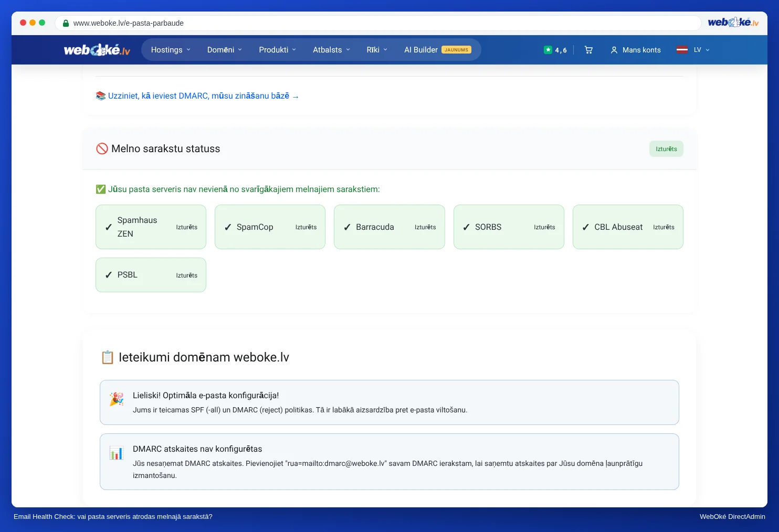This screenshot has height=532, width=779.
Task: Click the Melno sarakstu statuss heading
Action: 165,148
